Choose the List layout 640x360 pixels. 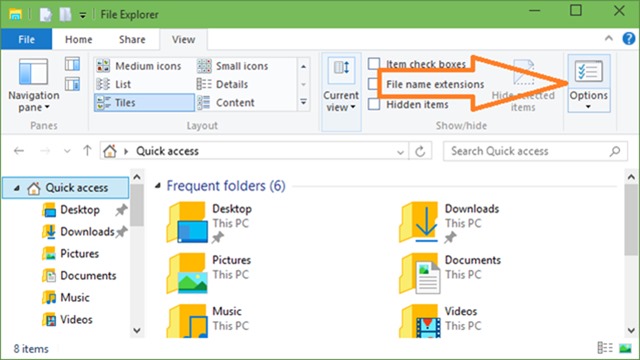114,84
